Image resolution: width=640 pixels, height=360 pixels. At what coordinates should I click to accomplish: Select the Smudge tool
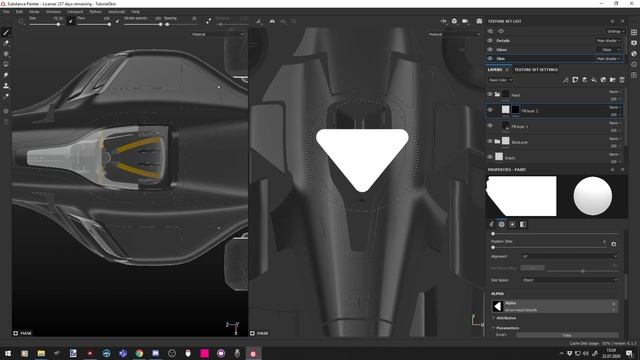6,75
